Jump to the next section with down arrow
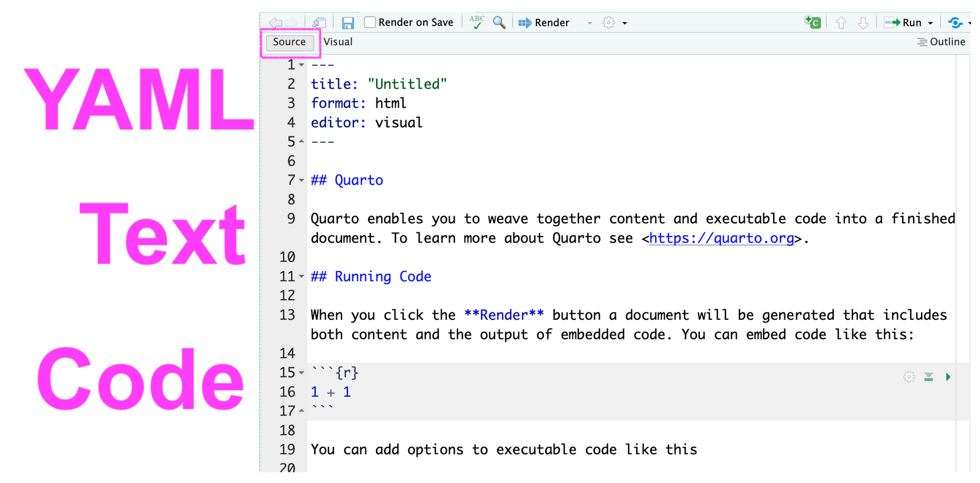This screenshot has width=980, height=483. click(x=863, y=23)
